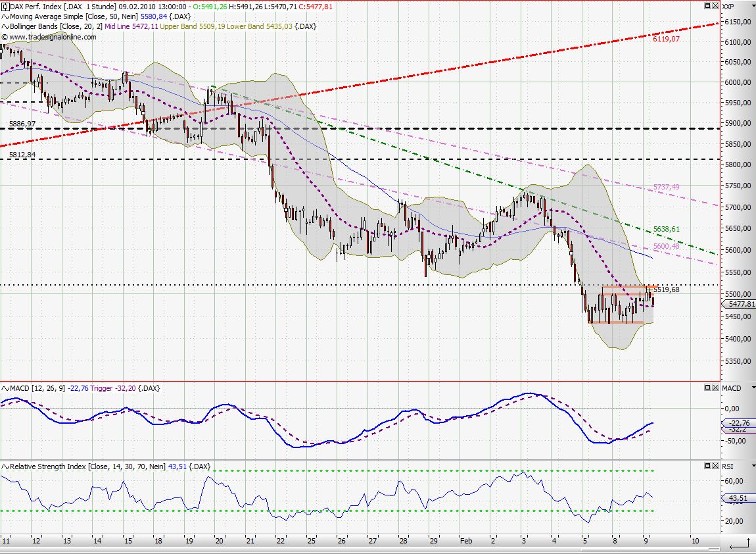Select the Bollinger Bands curve icon
Viewport: 756px width, 554px height.
pos(5,27)
